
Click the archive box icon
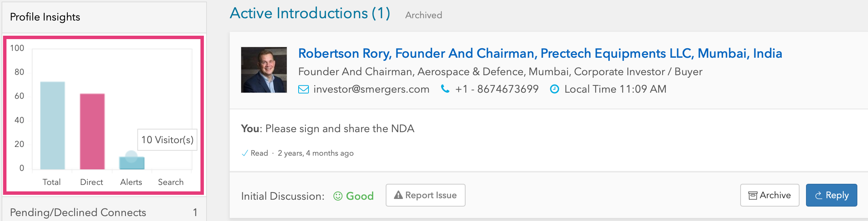(752, 196)
